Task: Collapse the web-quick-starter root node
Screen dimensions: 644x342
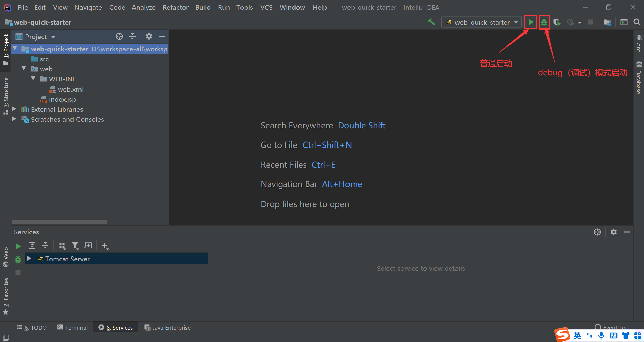Action: click(15, 49)
